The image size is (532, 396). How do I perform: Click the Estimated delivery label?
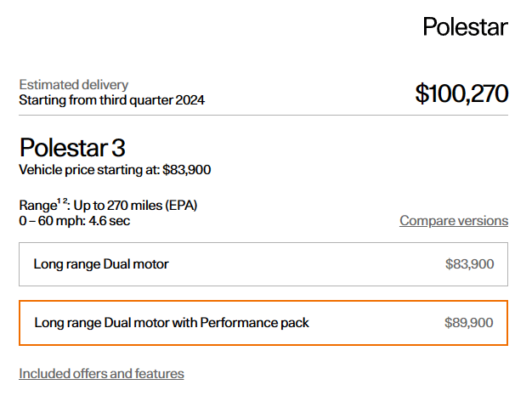[74, 85]
